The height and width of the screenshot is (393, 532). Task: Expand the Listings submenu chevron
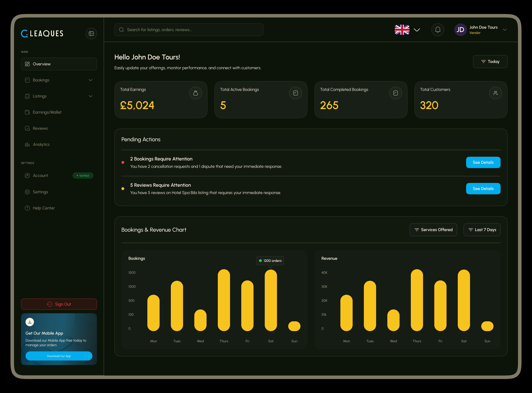91,96
